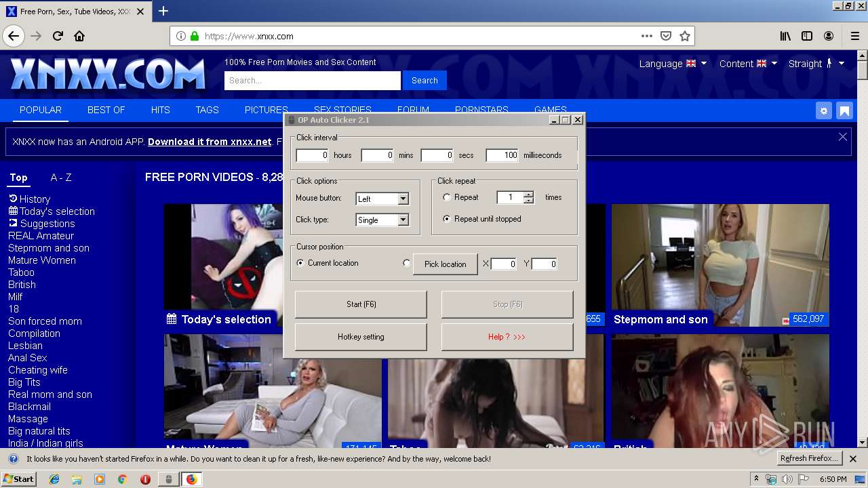
Task: Switch to OP Auto Clicker taskbar icon
Action: (x=169, y=479)
